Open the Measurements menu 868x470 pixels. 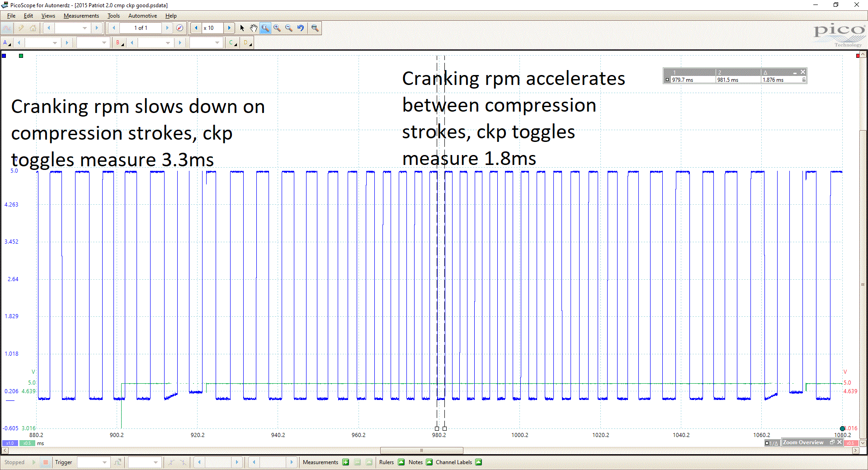point(81,15)
